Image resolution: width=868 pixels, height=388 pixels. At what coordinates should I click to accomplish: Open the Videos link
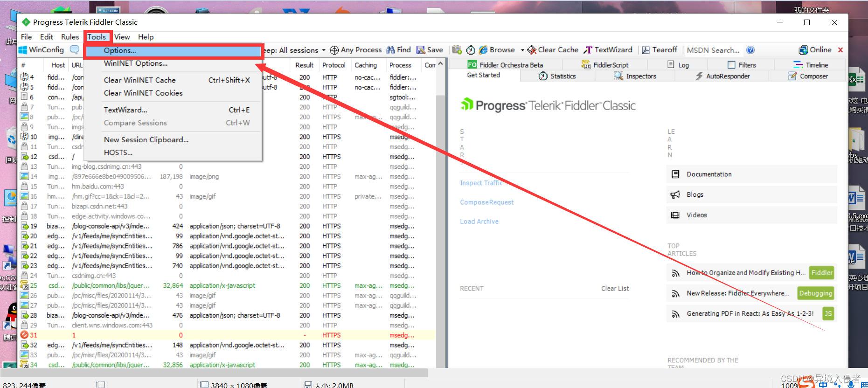(751, 215)
